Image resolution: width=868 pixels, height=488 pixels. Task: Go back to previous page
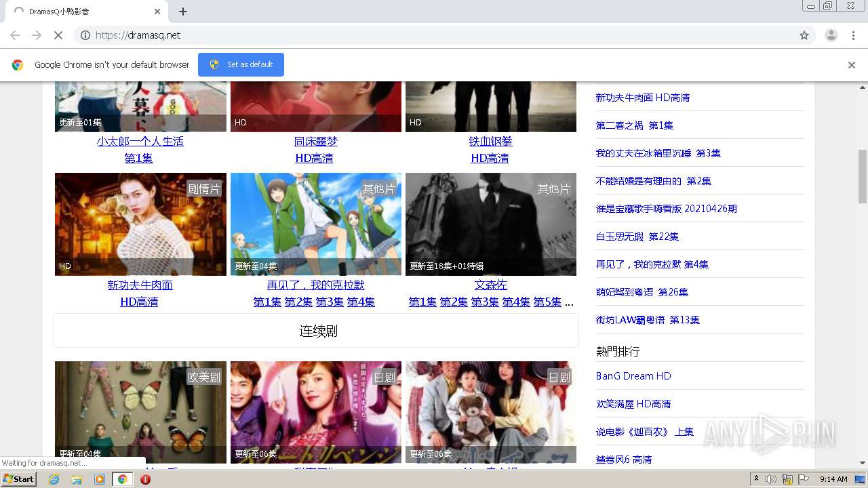(x=15, y=35)
